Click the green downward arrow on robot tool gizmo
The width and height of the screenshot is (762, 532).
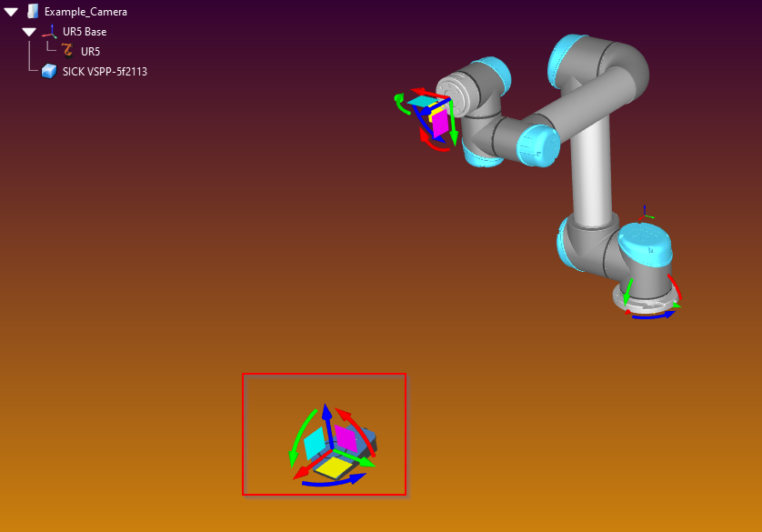(453, 124)
